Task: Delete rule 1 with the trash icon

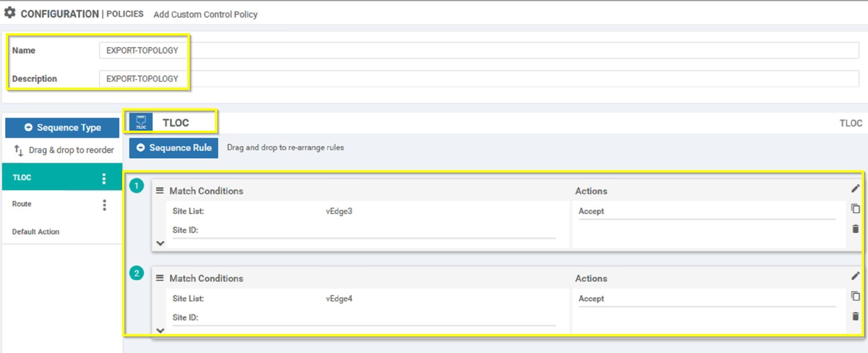Action: point(855,229)
